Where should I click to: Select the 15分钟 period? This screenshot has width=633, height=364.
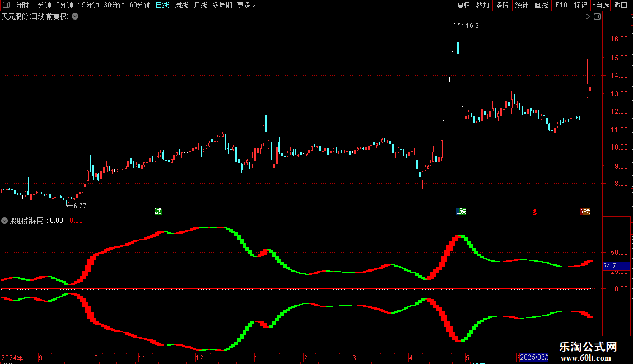89,5
